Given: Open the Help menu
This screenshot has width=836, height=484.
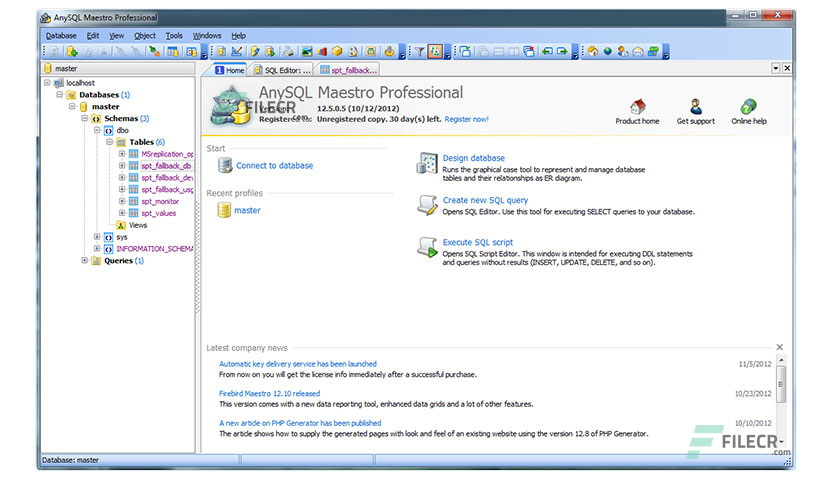Looking at the screenshot, I should coord(238,36).
